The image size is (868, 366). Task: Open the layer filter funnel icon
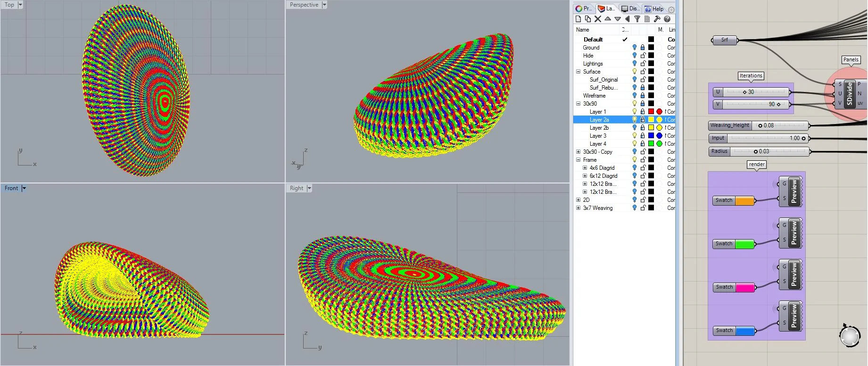click(637, 19)
